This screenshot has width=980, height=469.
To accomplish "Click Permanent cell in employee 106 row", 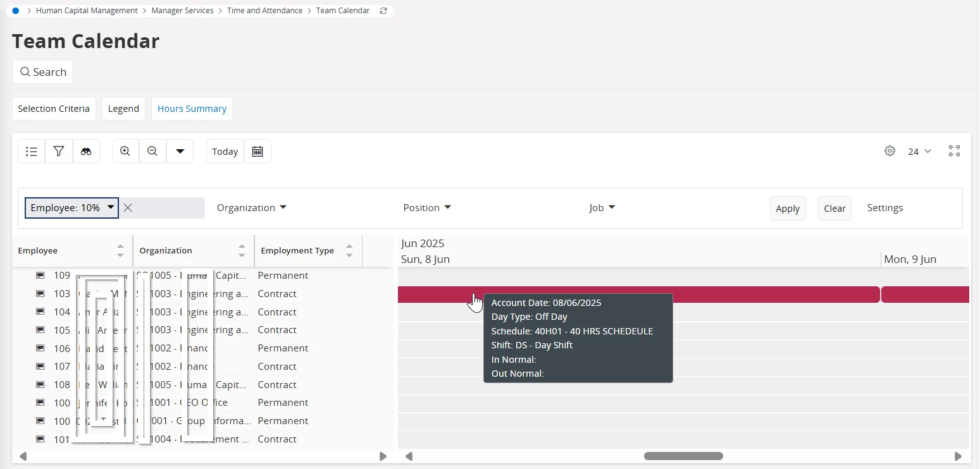I will (283, 348).
